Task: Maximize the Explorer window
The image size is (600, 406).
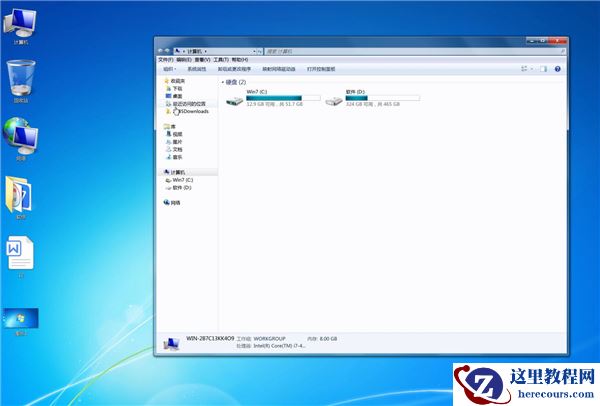Action: coord(543,40)
